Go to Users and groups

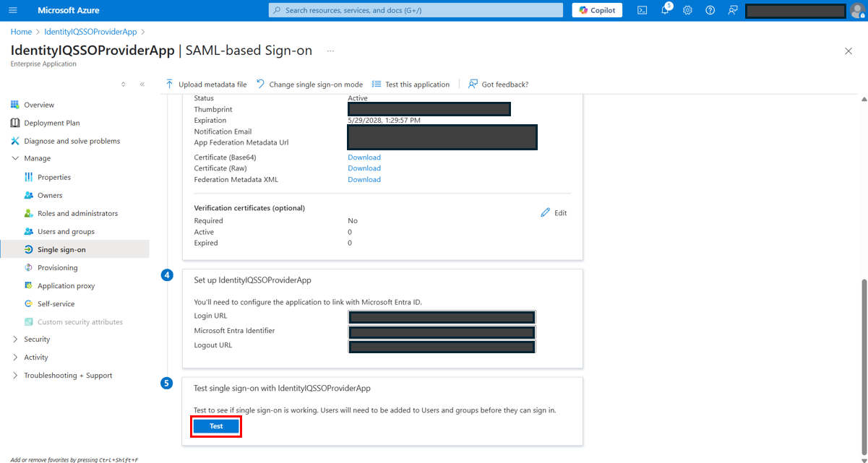(66, 232)
